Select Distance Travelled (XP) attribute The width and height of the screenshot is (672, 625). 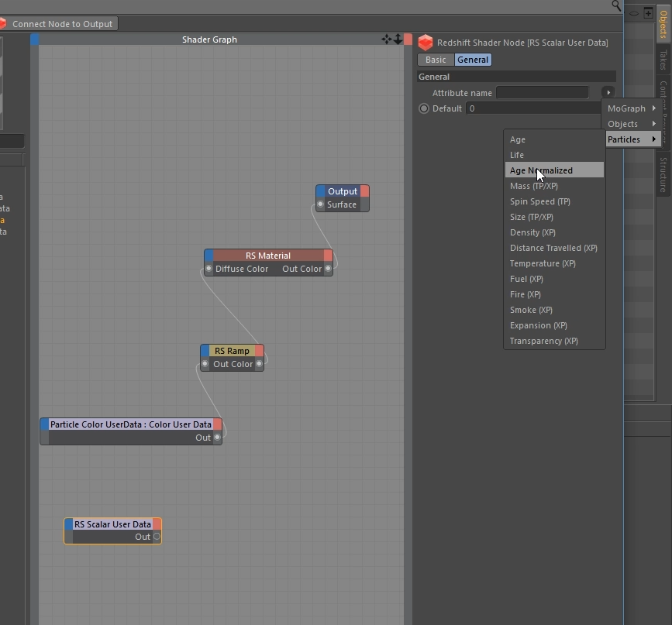(554, 248)
